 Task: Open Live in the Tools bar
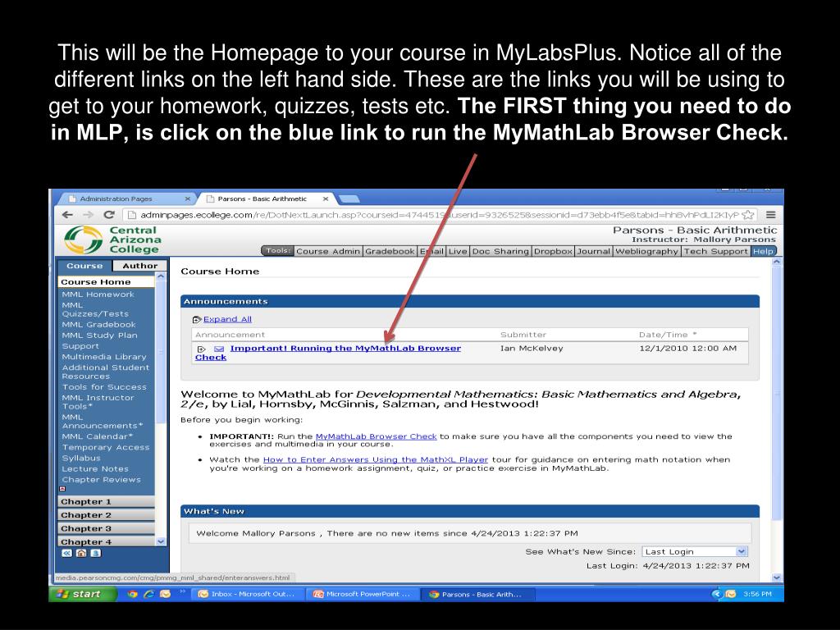coord(458,251)
